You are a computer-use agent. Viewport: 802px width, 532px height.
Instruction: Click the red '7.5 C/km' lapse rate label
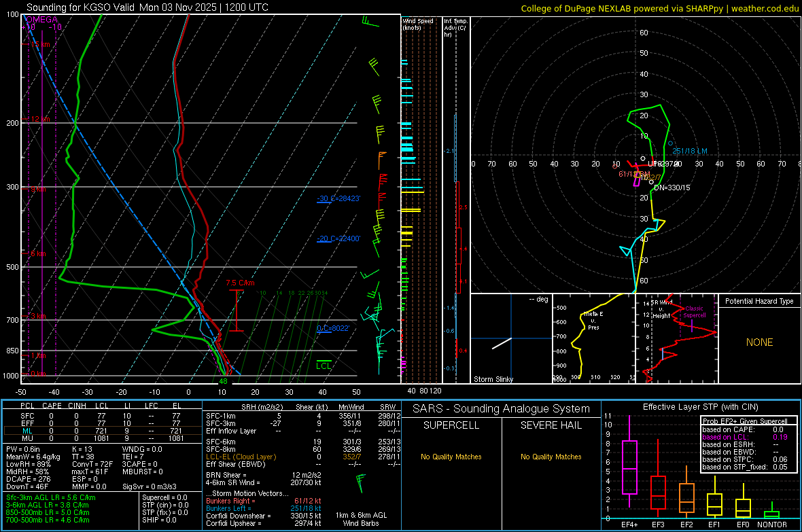click(241, 283)
